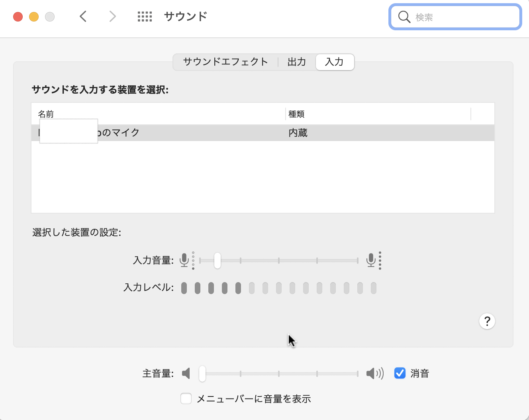Image resolution: width=529 pixels, height=420 pixels.
Task: Click the forward navigation chevron
Action: tap(113, 16)
